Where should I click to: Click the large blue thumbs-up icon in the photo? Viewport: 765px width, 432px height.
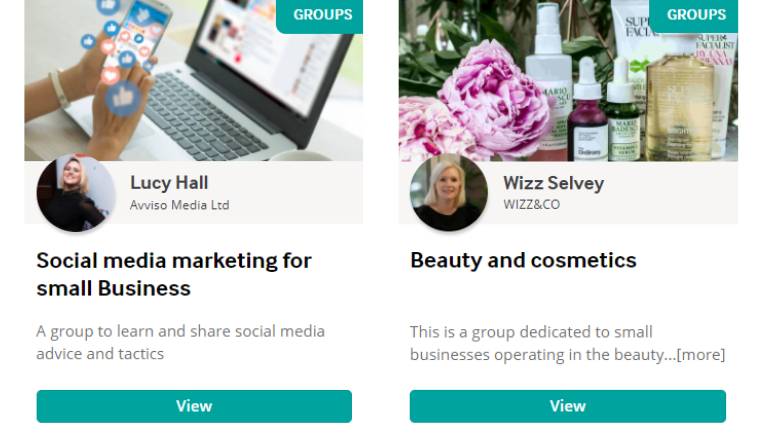pos(123,99)
